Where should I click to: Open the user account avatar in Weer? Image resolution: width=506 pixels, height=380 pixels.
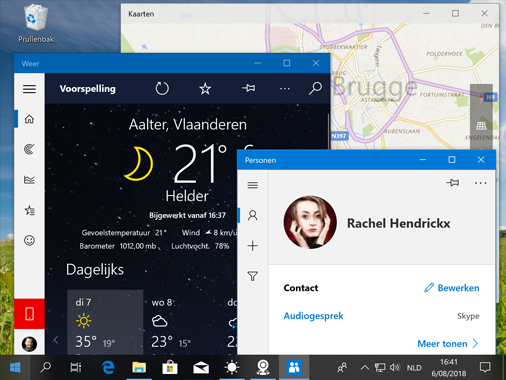point(29,344)
